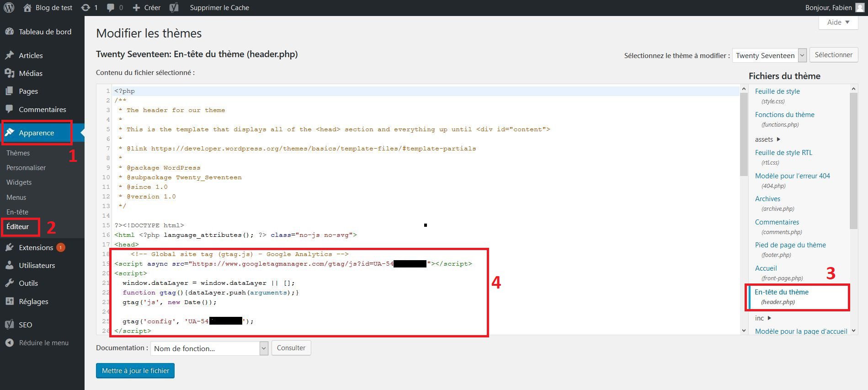Open Pied de page du thème file

coord(790,245)
